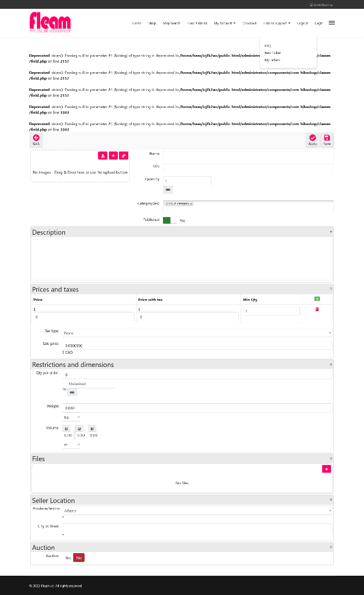Select No for Auction

click(x=79, y=558)
